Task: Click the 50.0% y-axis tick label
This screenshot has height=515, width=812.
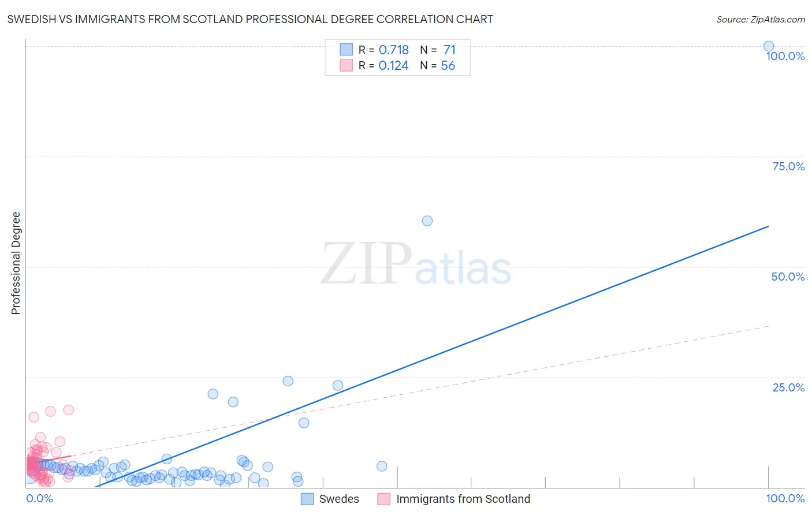Action: 788,277
